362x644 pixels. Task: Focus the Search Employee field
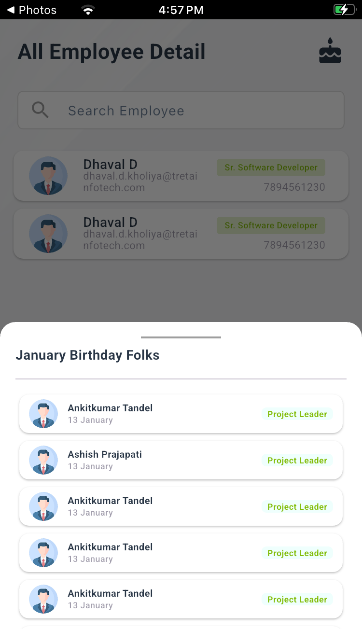[x=193, y=111]
